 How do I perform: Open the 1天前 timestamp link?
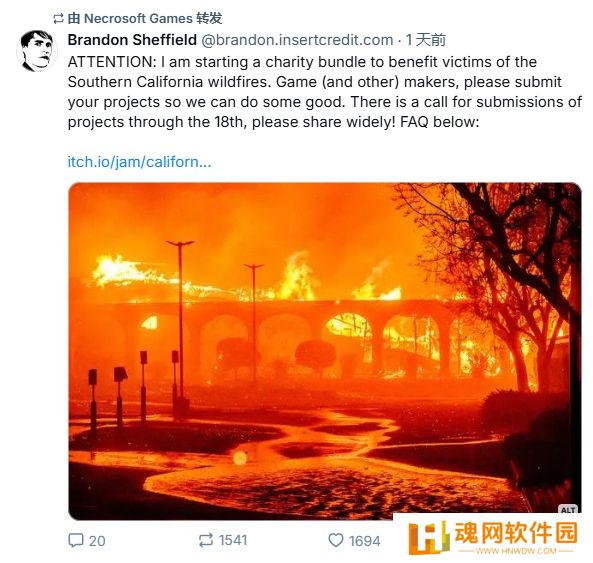[426, 40]
